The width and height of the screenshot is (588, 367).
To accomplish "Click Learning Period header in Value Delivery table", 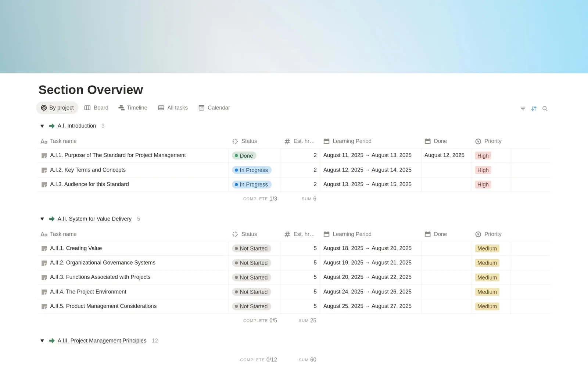I will (x=370, y=234).
